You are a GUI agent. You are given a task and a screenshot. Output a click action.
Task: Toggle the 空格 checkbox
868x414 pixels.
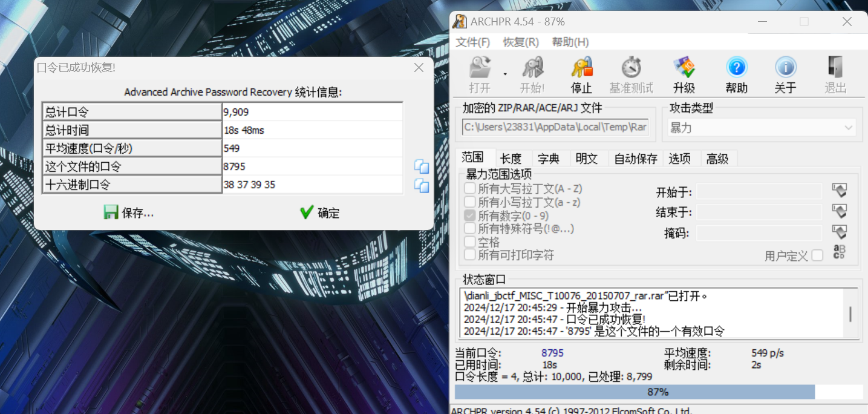pyautogui.click(x=469, y=241)
